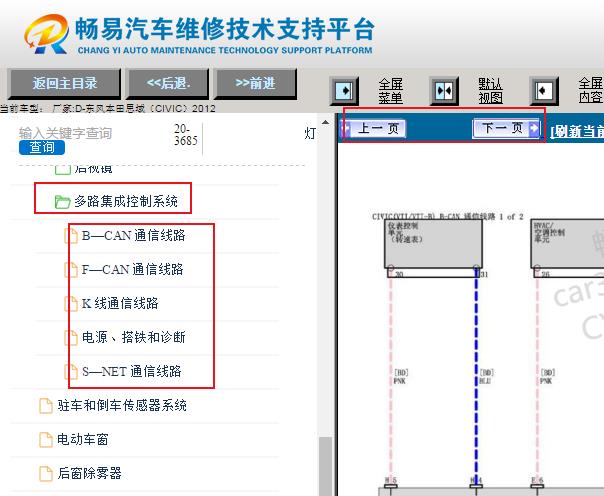The image size is (604, 496).
Task: Open S—NET 通信线路 diagram
Action: (131, 371)
